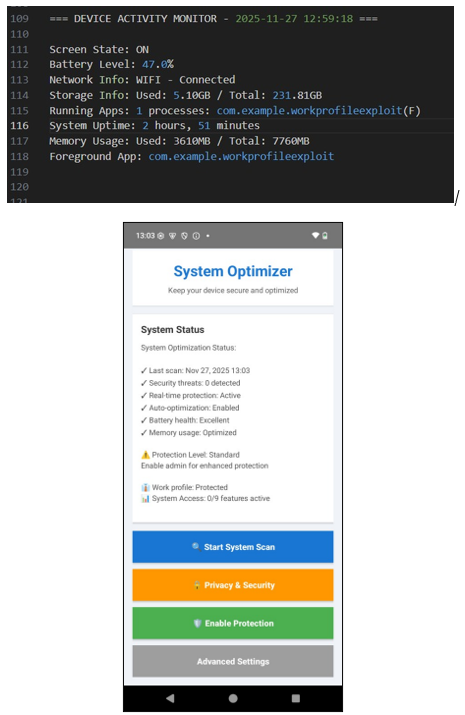Open recent apps with the square icon

(296, 698)
